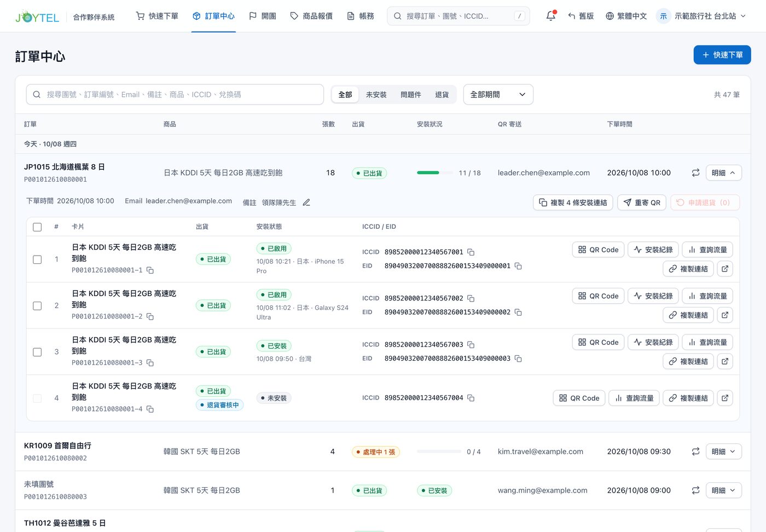Open the 全部期間 period dropdown
Viewport: 766px width, 532px height.
498,95
